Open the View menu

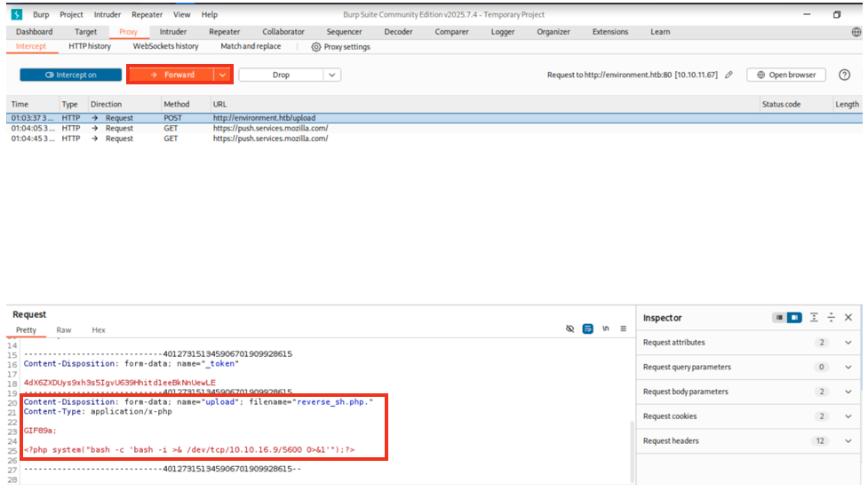coord(181,15)
